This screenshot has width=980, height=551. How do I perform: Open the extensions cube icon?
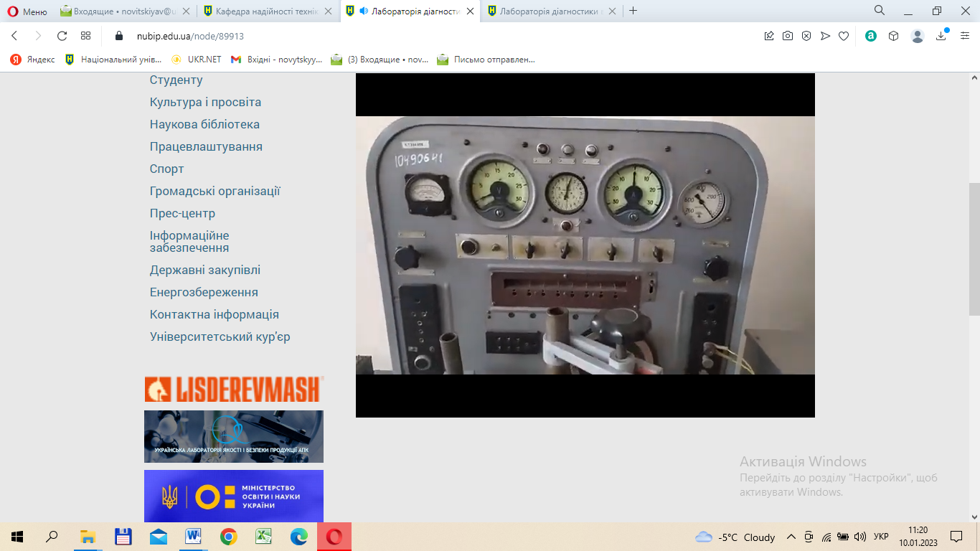(x=893, y=36)
